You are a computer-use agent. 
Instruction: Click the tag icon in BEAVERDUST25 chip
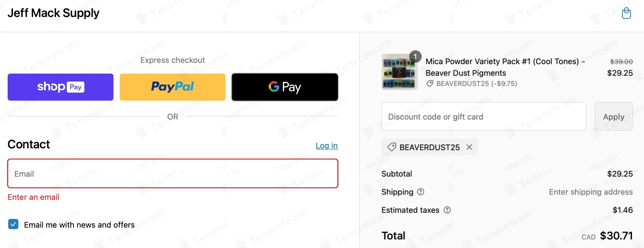pos(392,147)
